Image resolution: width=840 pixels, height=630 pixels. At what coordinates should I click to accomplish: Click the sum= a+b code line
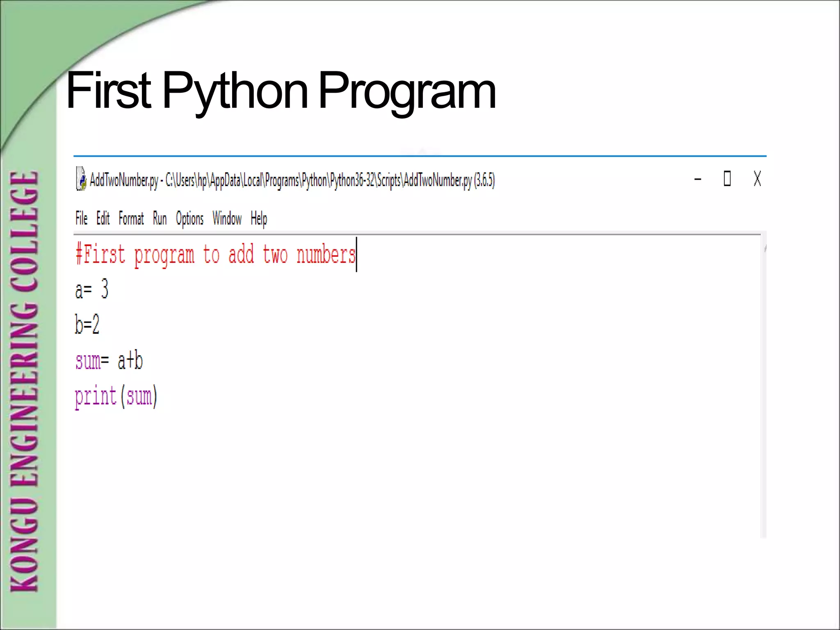point(109,361)
